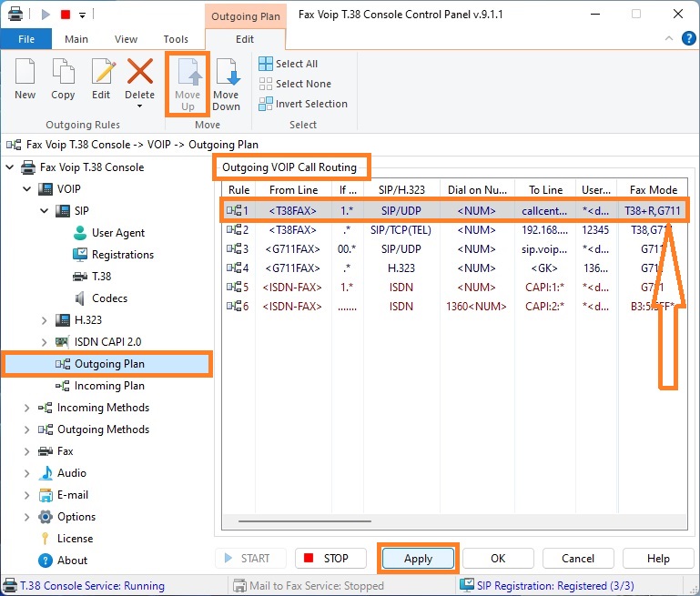Expand the H.323 tree node
This screenshot has height=596, width=700.
click(x=45, y=320)
